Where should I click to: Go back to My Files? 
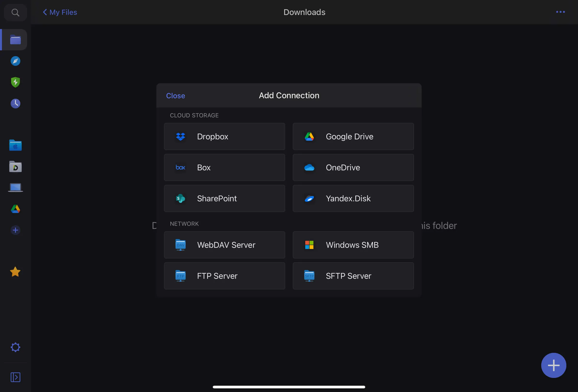click(x=60, y=12)
